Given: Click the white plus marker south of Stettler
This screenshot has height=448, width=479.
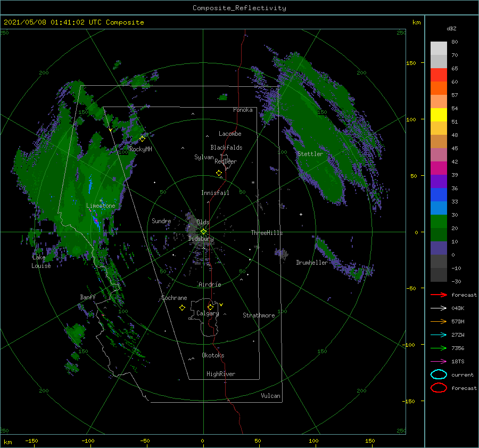Looking at the screenshot, I should 301,214.
